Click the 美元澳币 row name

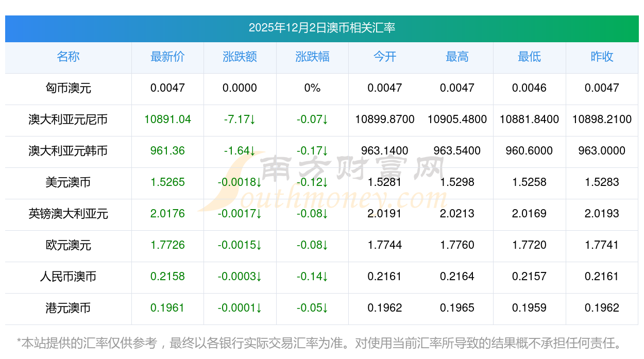click(x=68, y=182)
